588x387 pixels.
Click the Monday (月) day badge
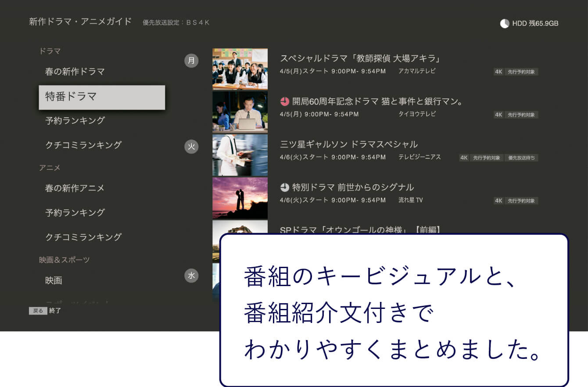(x=191, y=61)
